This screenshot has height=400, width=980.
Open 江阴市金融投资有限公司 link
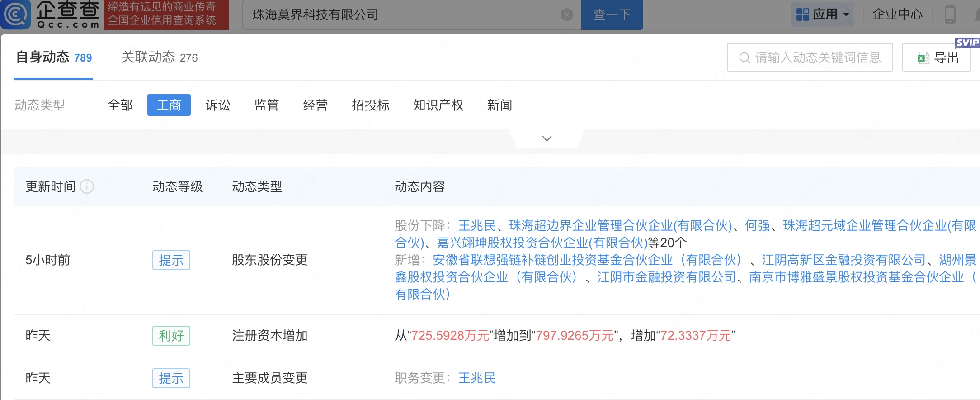(667, 277)
